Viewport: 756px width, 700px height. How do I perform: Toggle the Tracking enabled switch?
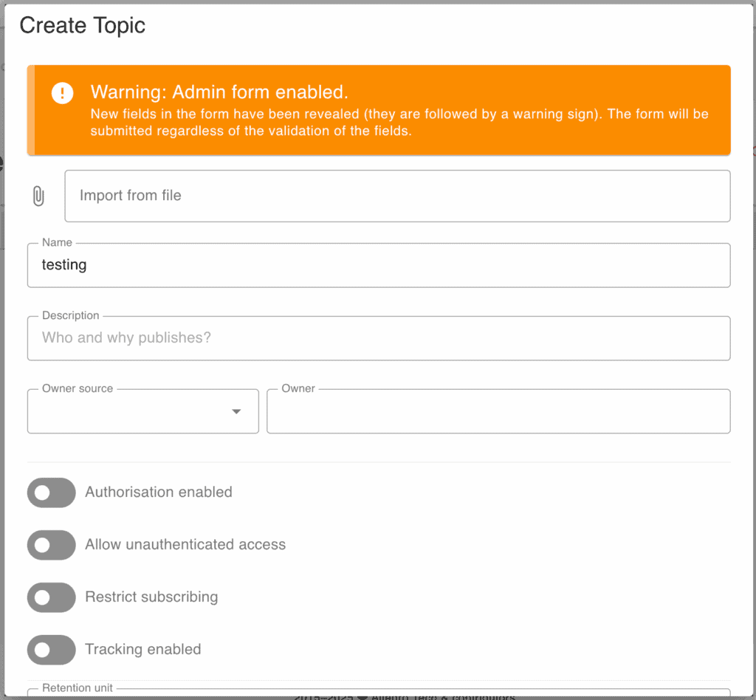pyautogui.click(x=52, y=650)
